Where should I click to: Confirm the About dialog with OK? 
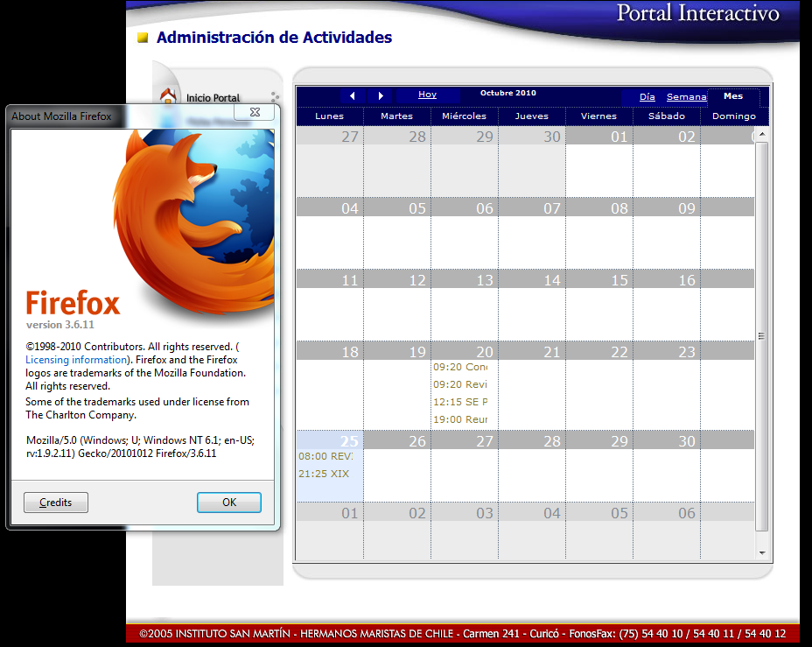(x=229, y=503)
